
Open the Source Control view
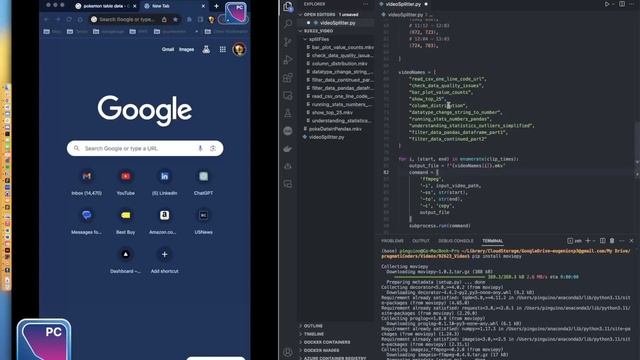(x=288, y=42)
